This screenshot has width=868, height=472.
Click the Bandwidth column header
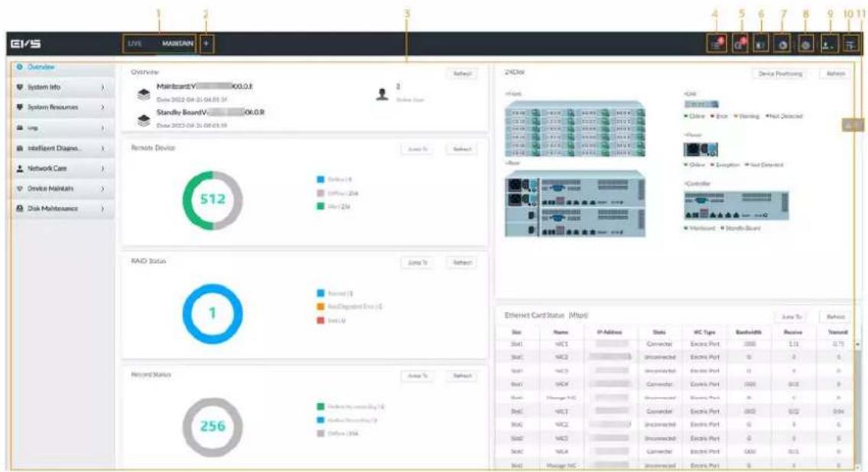pos(749,333)
